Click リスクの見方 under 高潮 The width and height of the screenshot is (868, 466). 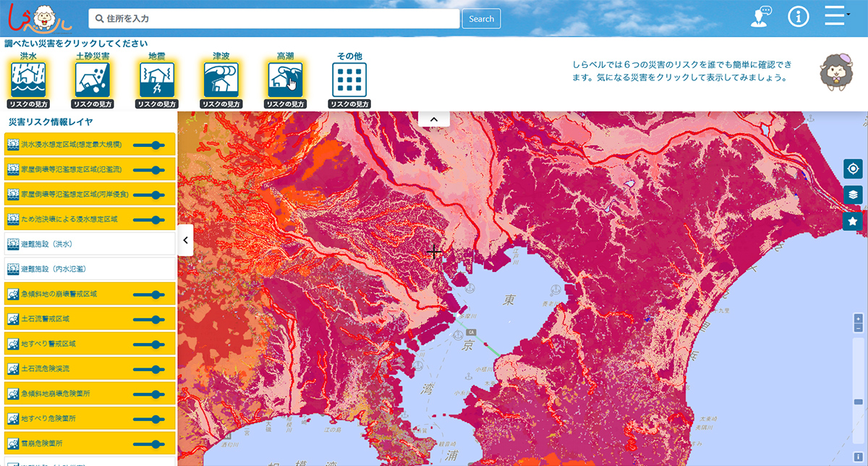coord(285,104)
